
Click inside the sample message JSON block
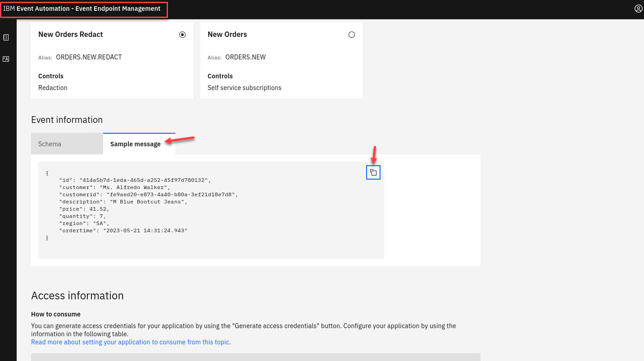pos(180,207)
